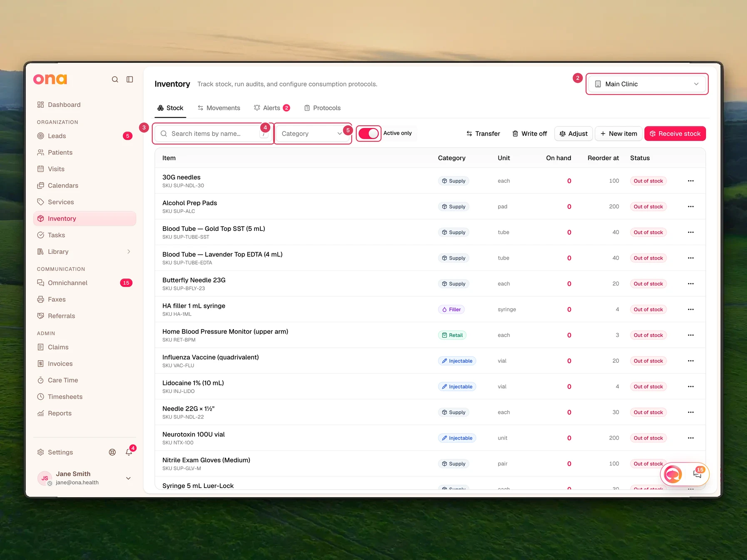Click the Nitrile Exam Gloves (Medium) item
Image resolution: width=747 pixels, height=560 pixels.
point(206,460)
